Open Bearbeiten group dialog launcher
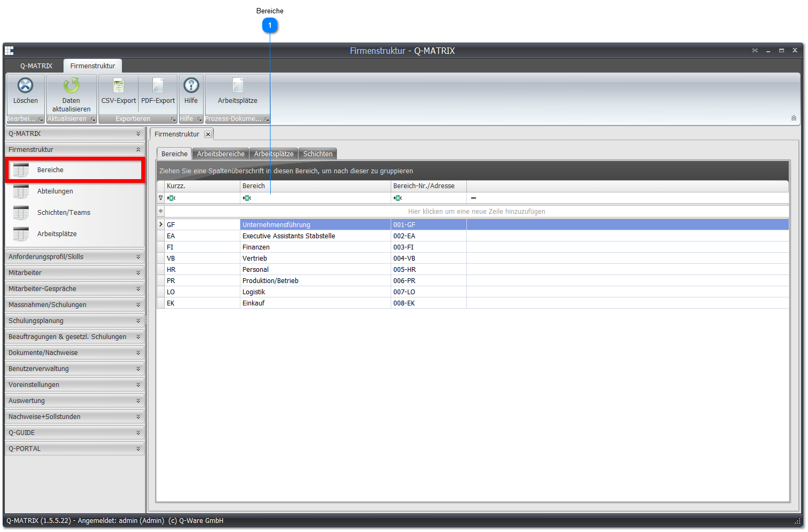The image size is (808, 532). click(x=41, y=119)
